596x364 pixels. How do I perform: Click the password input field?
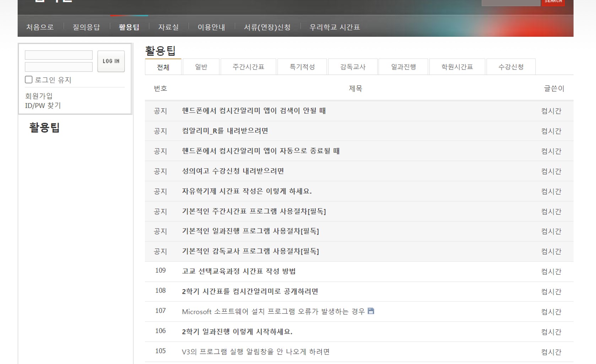point(59,67)
